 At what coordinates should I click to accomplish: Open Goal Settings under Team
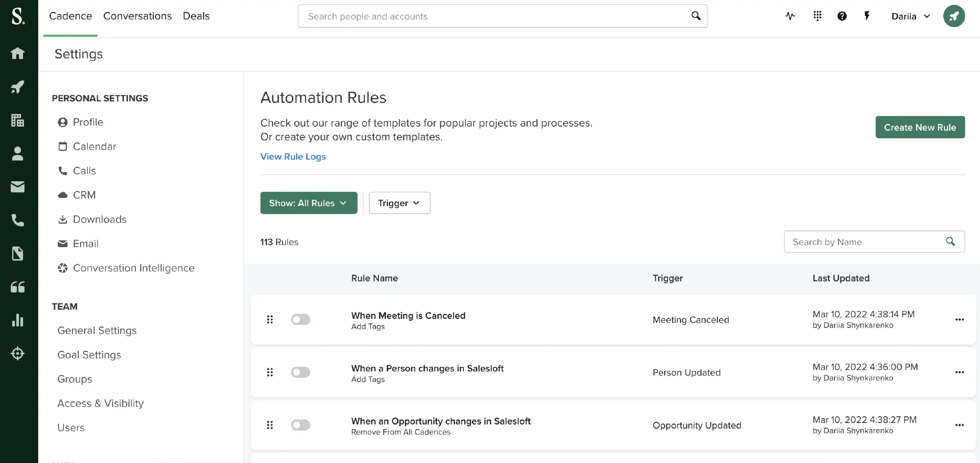point(89,355)
